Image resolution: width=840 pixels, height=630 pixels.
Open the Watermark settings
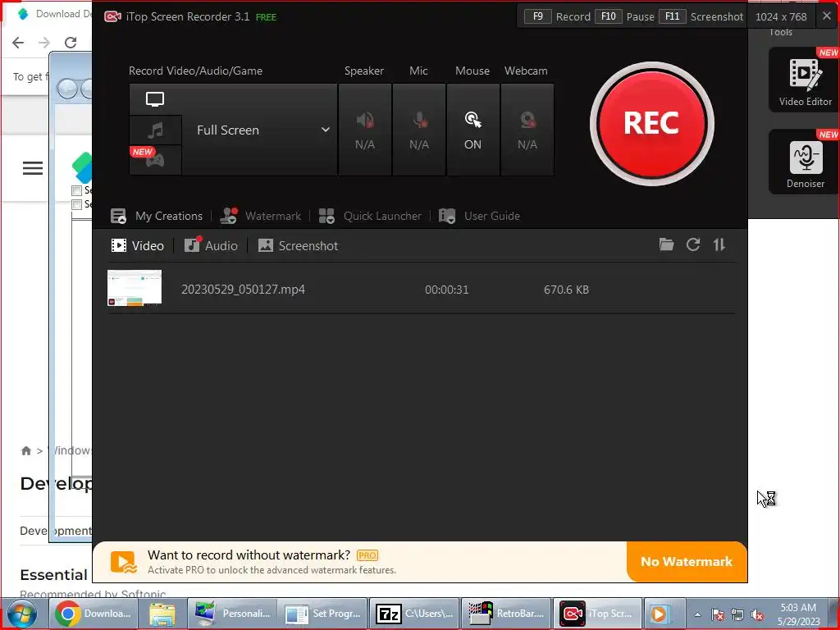(x=261, y=216)
